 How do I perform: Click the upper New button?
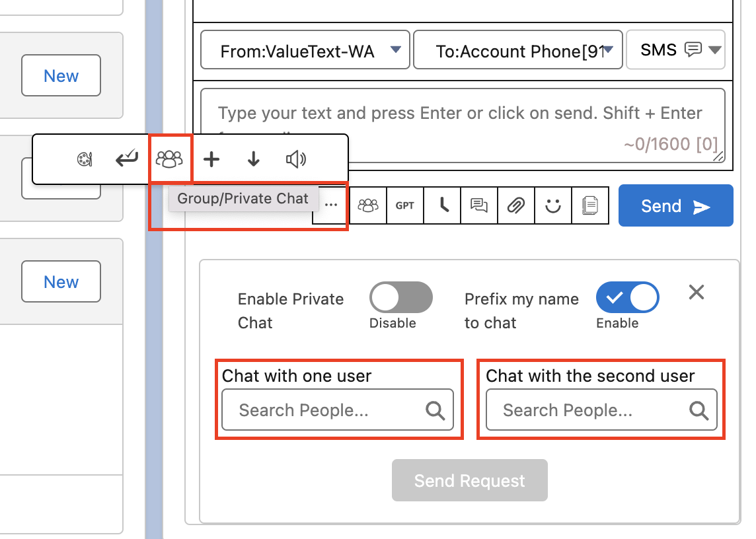click(x=61, y=76)
